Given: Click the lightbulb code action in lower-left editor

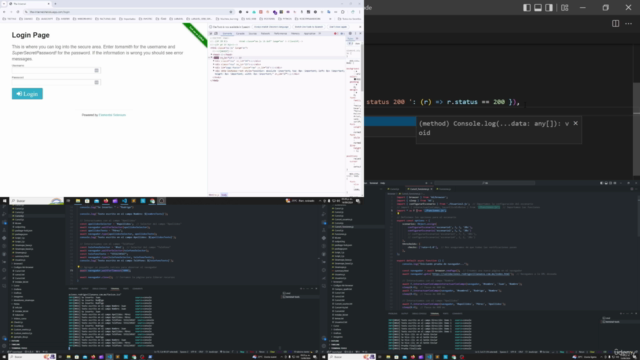Looking at the screenshot, I should click(x=78, y=267).
